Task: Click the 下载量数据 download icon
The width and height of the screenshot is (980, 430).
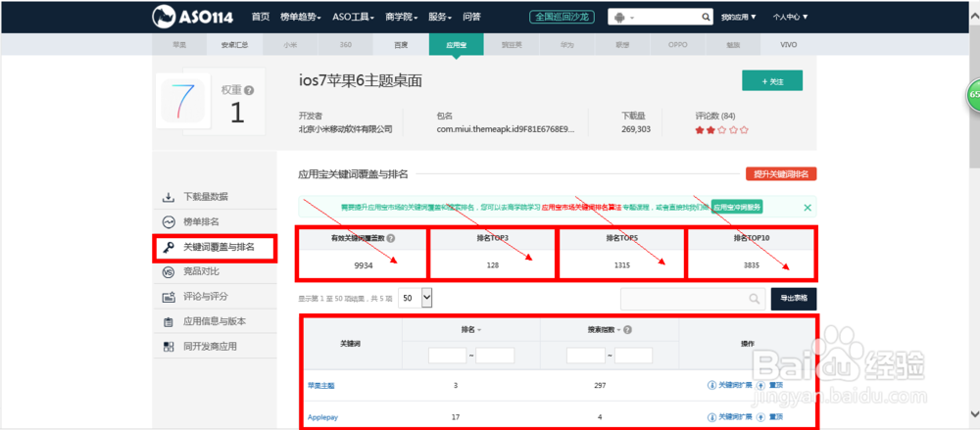Action: coord(169,197)
